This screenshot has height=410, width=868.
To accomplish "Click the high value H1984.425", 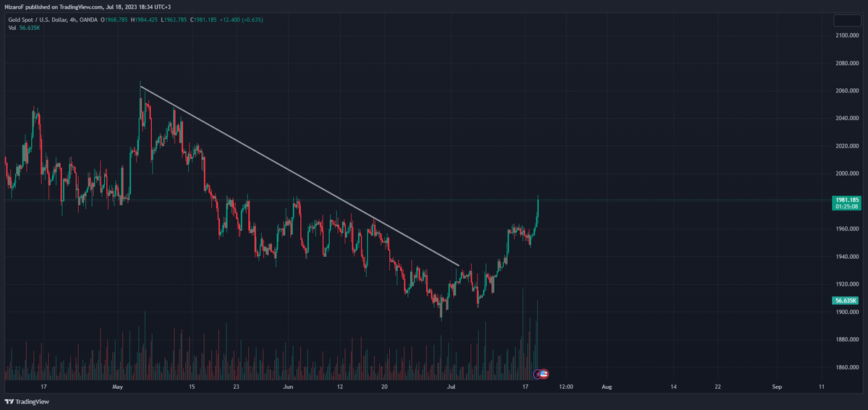I will (143, 20).
